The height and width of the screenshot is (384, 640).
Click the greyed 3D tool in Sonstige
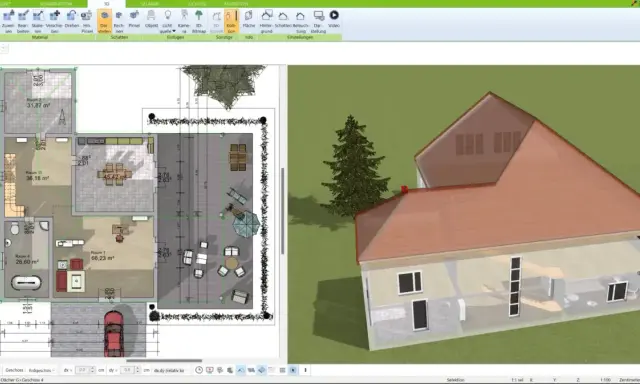[x=216, y=22]
